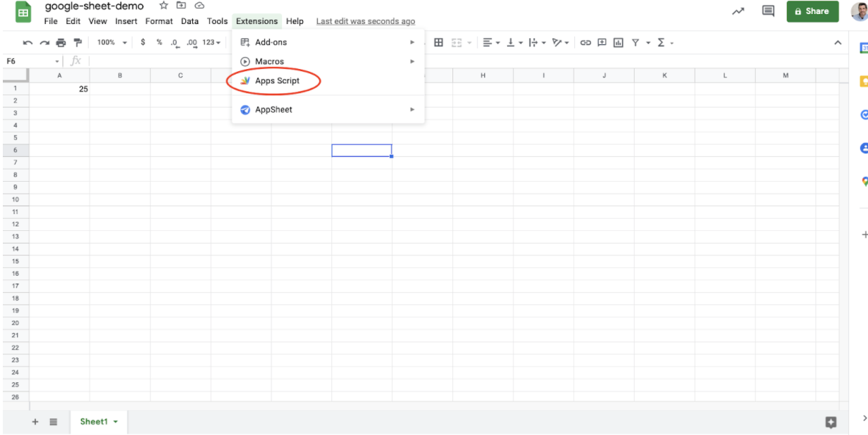Open Sheets home via green logo
The height and width of the screenshot is (435, 868).
tap(23, 12)
